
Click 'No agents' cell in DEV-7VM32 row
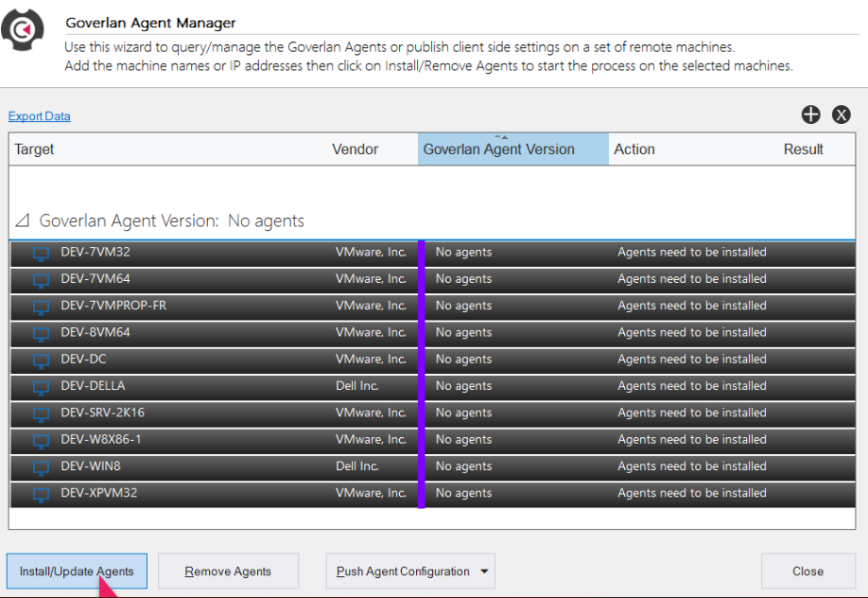point(463,253)
